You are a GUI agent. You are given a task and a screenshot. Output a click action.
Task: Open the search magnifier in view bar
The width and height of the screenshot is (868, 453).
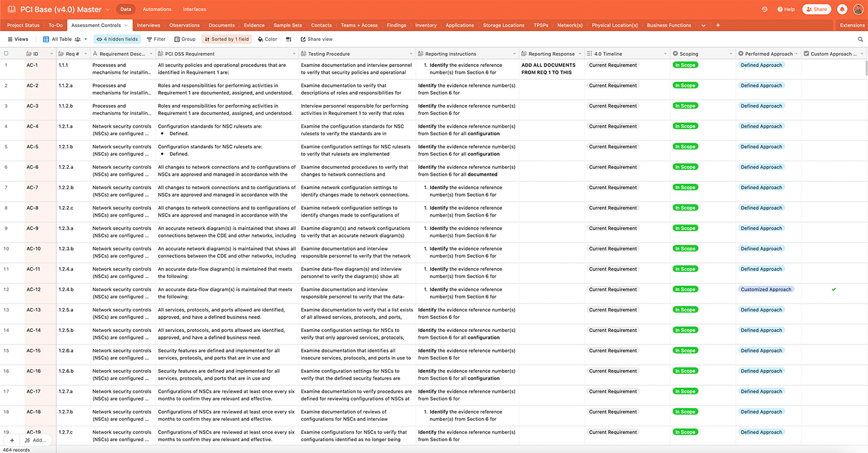click(x=861, y=39)
